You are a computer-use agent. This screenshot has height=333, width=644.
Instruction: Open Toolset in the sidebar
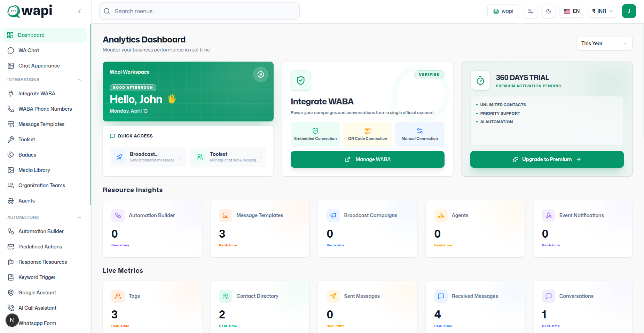point(45,140)
